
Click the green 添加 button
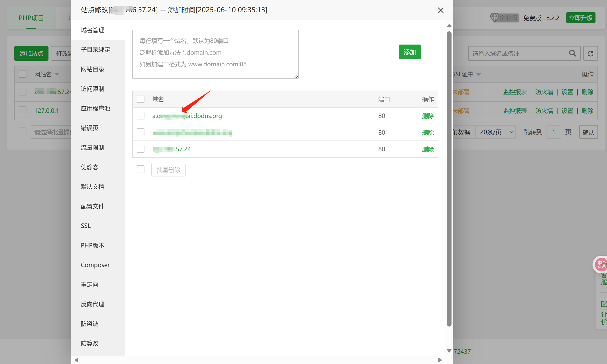pos(409,52)
